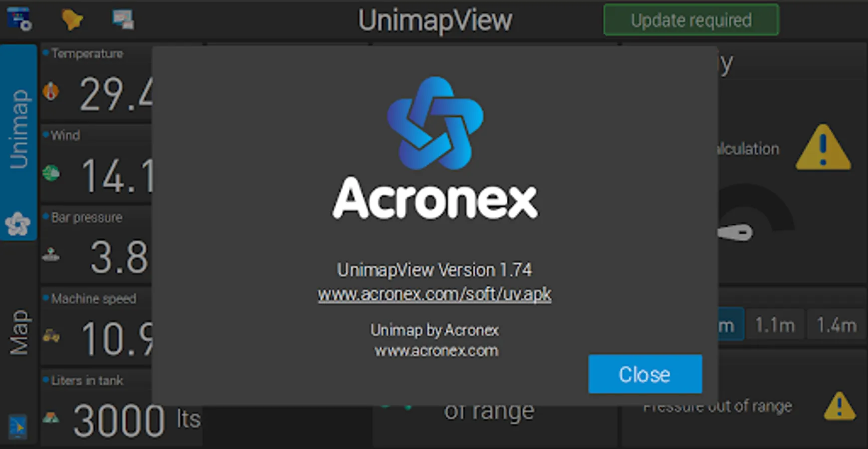The width and height of the screenshot is (868, 449).
Task: Close the Acronex about dialog
Action: tap(645, 374)
